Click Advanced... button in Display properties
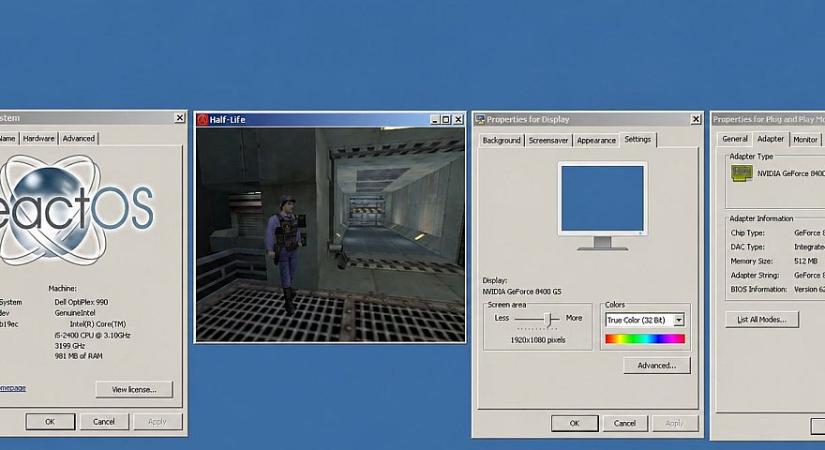Image resolution: width=825 pixels, height=450 pixels. tap(657, 365)
